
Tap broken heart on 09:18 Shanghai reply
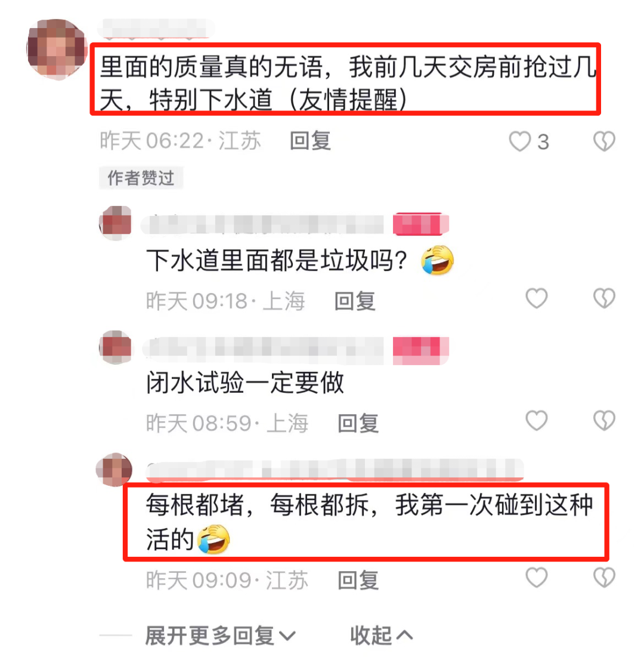(x=604, y=298)
